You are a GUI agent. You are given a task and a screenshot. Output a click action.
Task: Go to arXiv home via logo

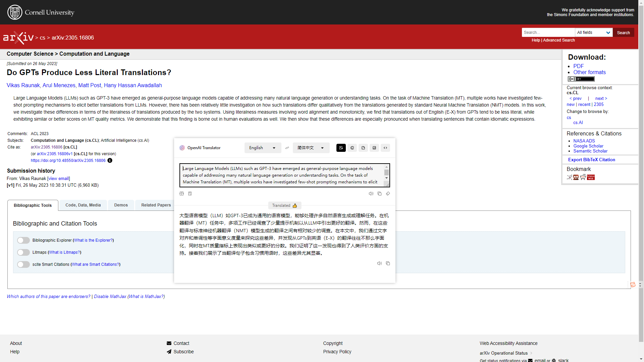tap(18, 38)
